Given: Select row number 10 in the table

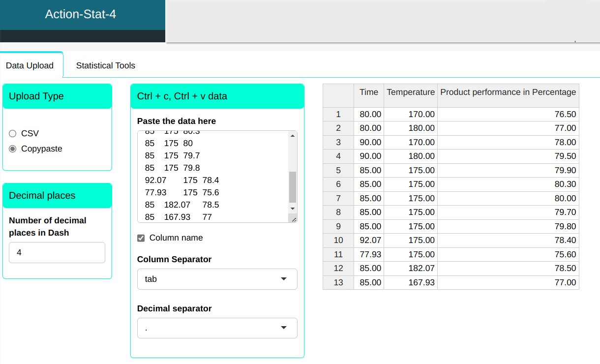Looking at the screenshot, I should point(338,241).
